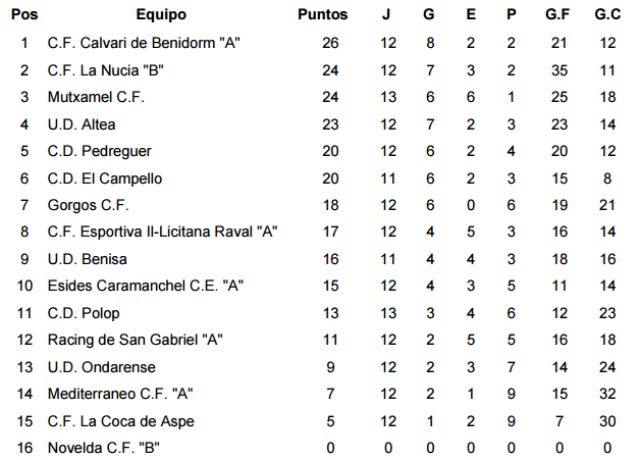The width and height of the screenshot is (640, 460).
Task: Select Esides Caramanchel C.E. "A" team
Action: point(146,286)
